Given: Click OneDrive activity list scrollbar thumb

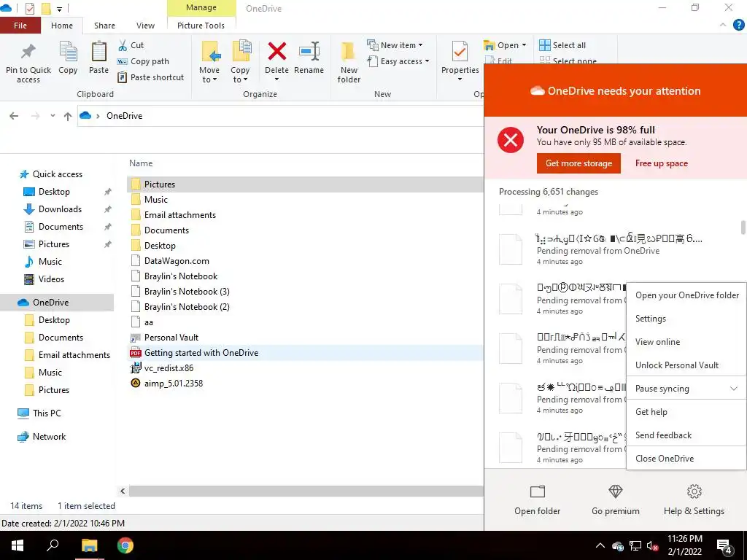Looking at the screenshot, I should click(x=743, y=227).
